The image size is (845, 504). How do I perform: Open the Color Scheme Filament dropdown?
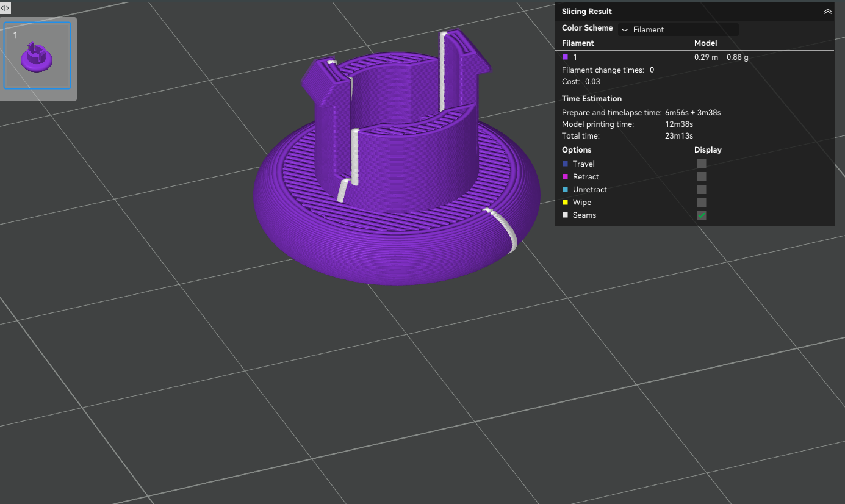point(678,29)
